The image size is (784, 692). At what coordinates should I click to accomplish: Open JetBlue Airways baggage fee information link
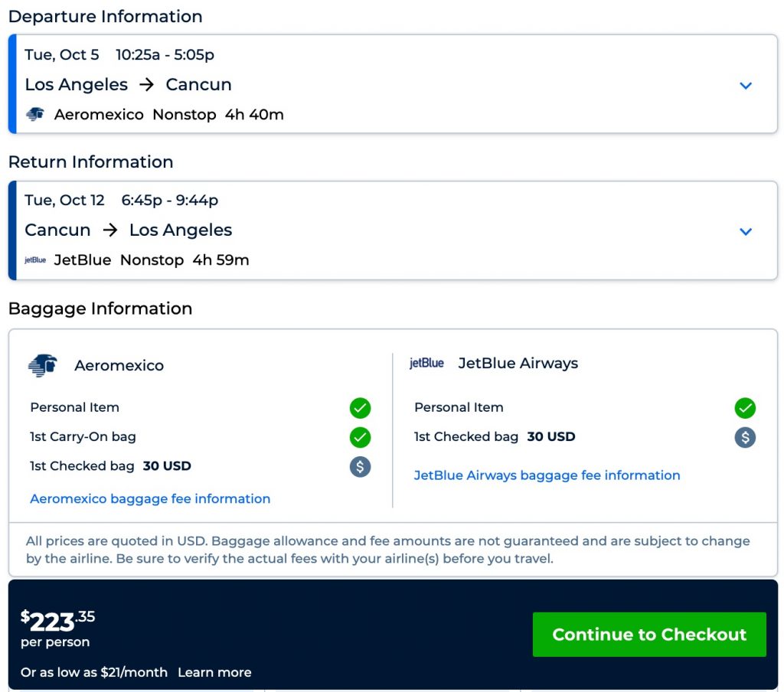pos(547,475)
